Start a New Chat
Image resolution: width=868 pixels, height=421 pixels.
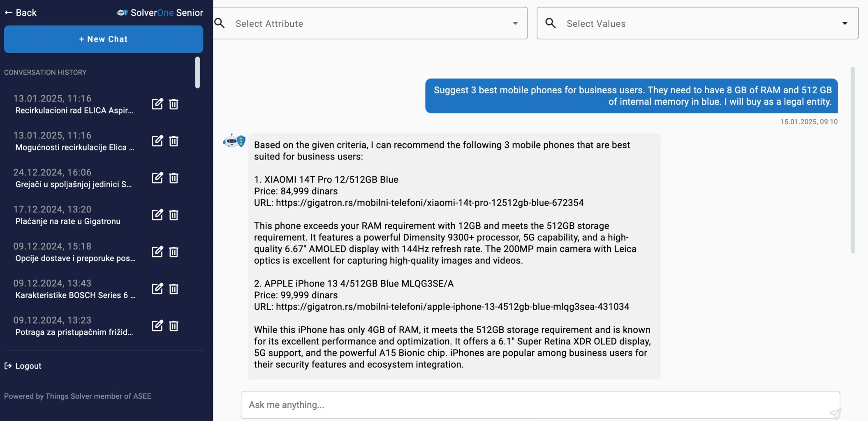104,39
